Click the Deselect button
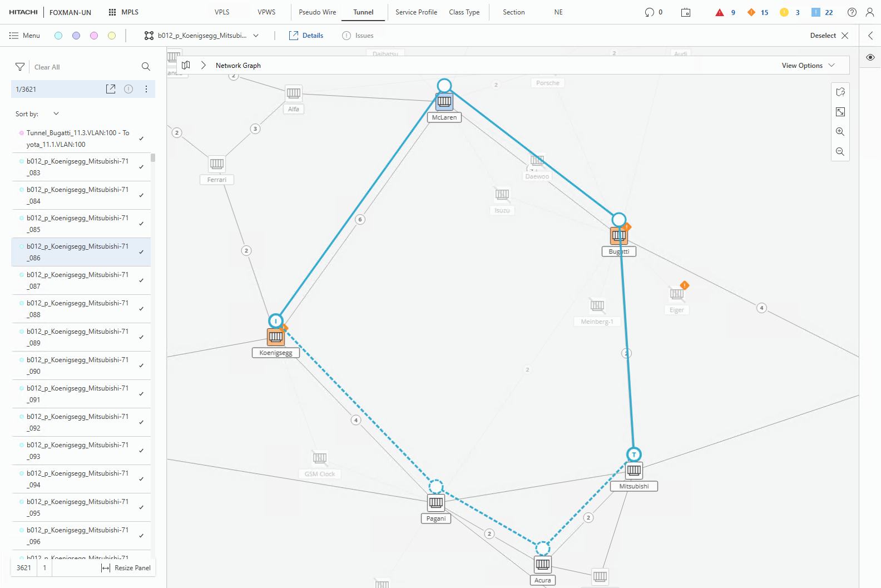Image resolution: width=881 pixels, height=588 pixels. click(829, 36)
